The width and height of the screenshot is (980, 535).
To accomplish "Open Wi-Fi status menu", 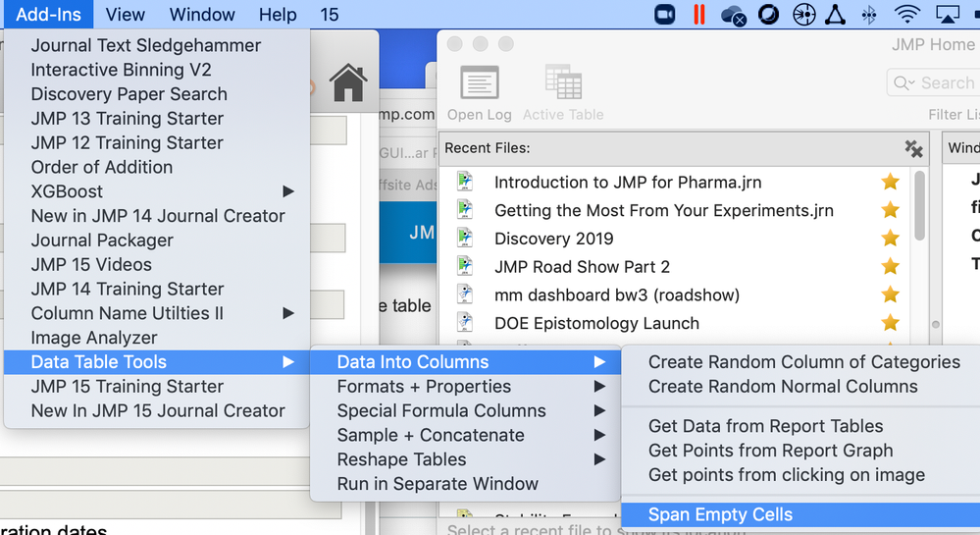I will coord(906,15).
